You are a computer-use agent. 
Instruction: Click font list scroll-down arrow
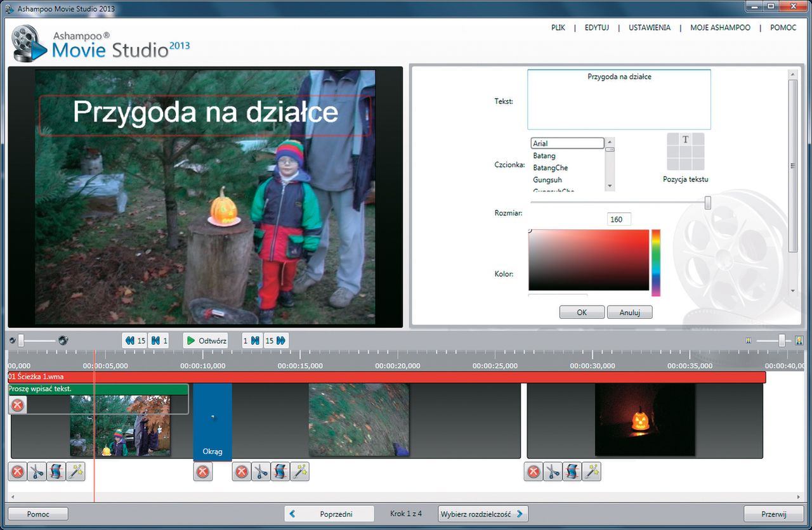tap(610, 186)
